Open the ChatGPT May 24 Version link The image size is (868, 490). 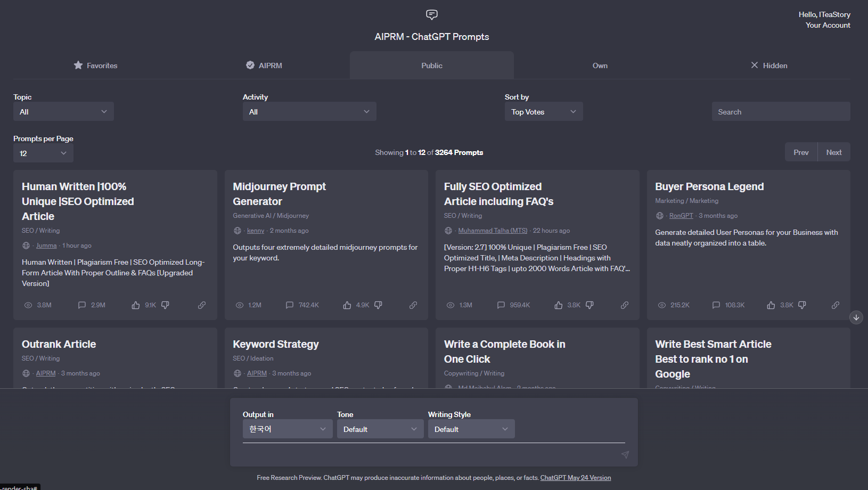point(576,478)
